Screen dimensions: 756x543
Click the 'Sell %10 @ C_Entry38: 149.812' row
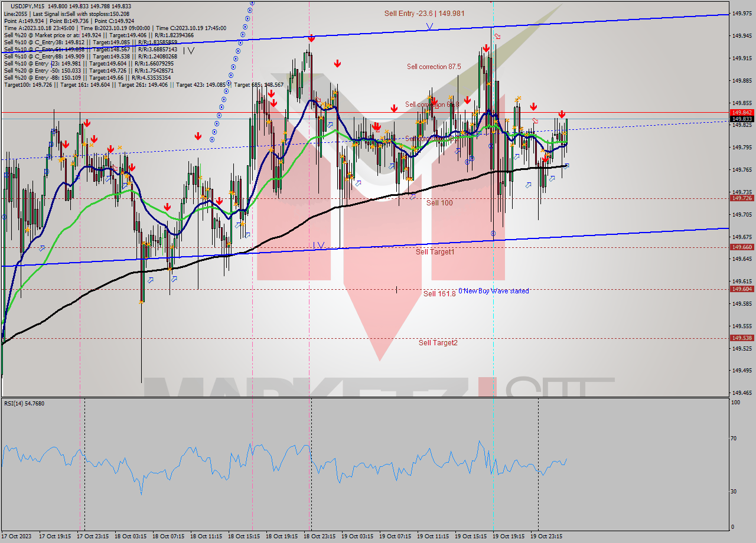pos(90,42)
